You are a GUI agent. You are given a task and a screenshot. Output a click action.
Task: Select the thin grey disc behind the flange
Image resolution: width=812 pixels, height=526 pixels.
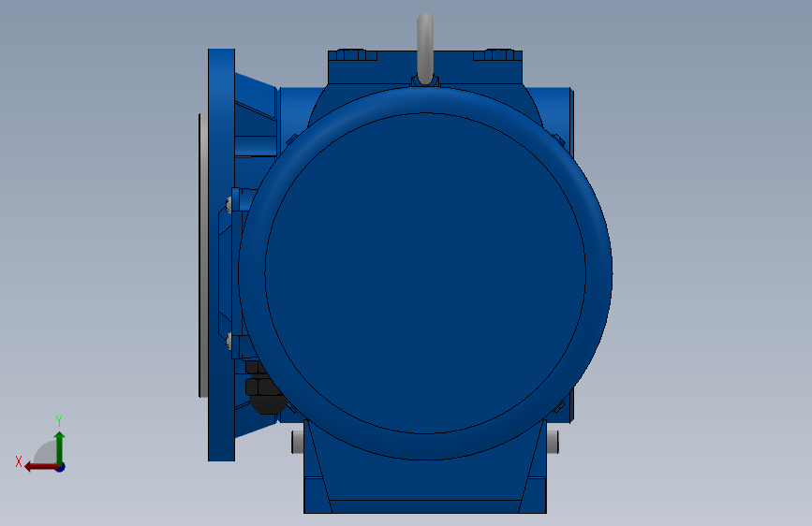[x=203, y=256]
